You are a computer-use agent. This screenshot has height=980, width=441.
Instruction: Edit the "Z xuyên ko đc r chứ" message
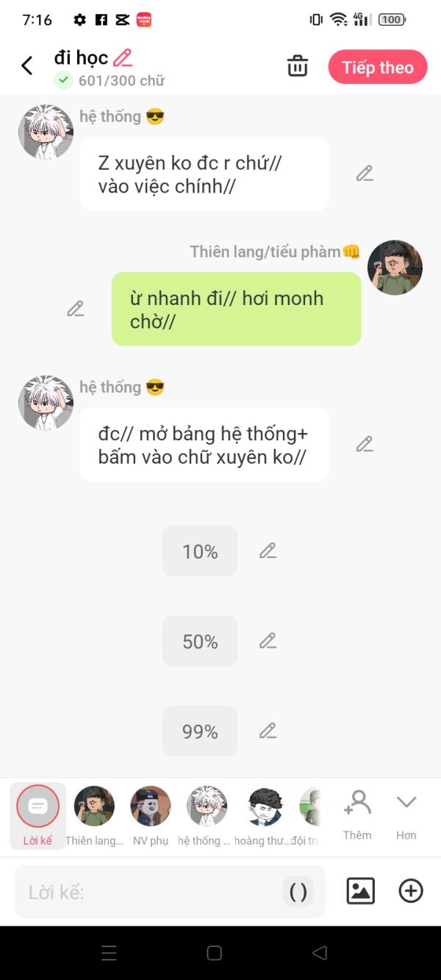coord(365,174)
